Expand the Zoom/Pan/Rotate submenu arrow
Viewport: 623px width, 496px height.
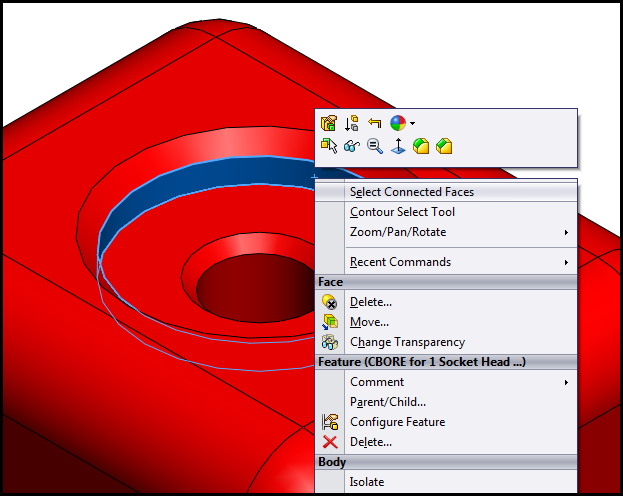tap(566, 232)
